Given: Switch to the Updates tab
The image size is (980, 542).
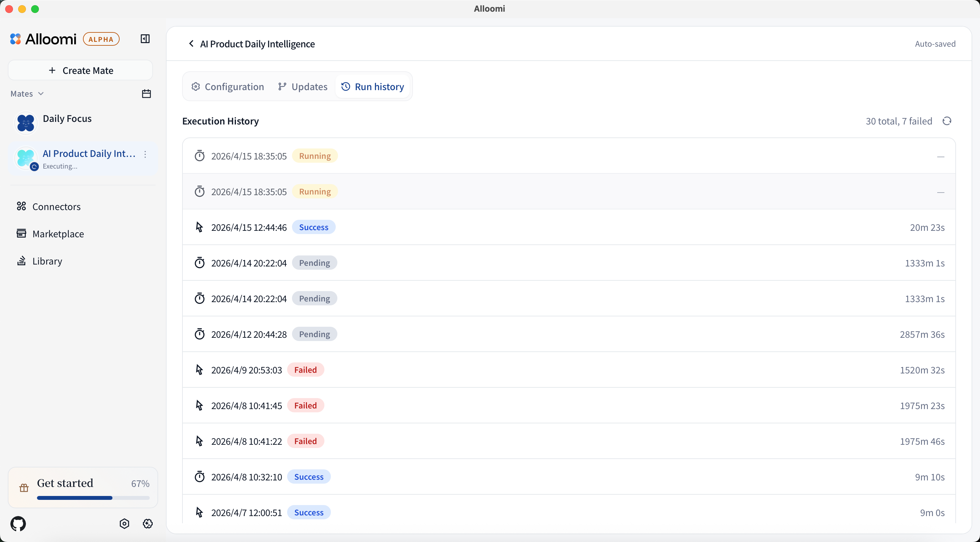Looking at the screenshot, I should point(303,87).
